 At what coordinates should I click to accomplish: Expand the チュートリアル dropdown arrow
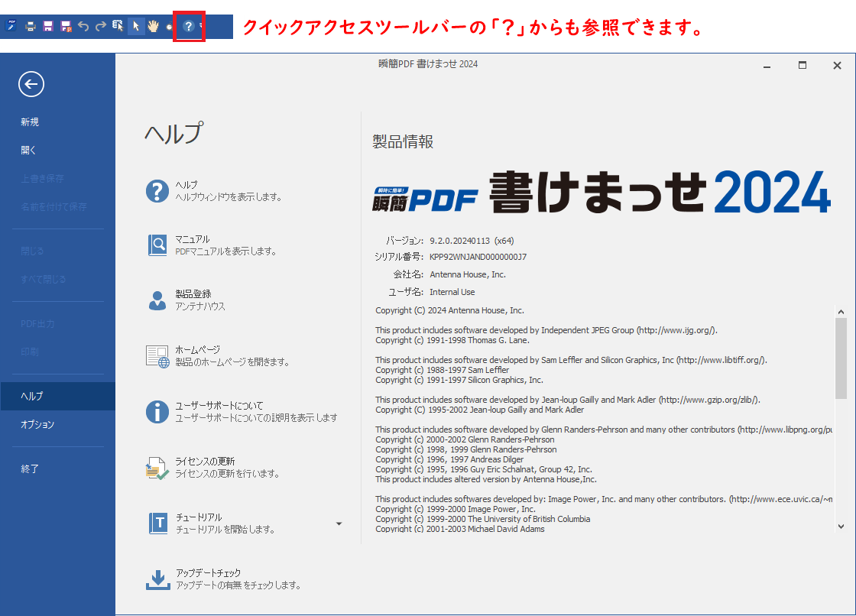[x=339, y=524]
